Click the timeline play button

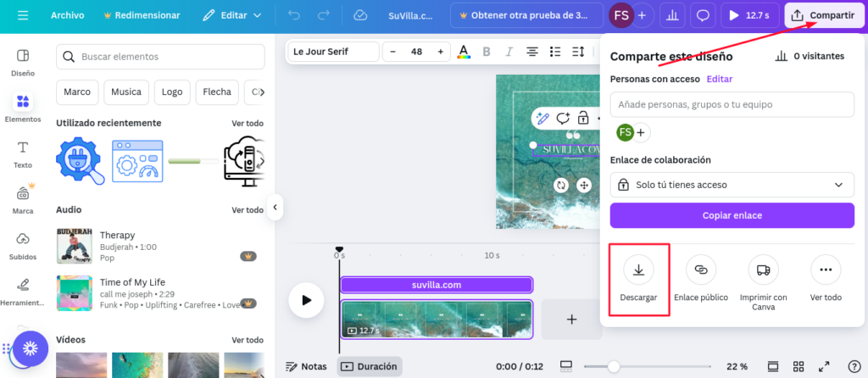pos(306,300)
